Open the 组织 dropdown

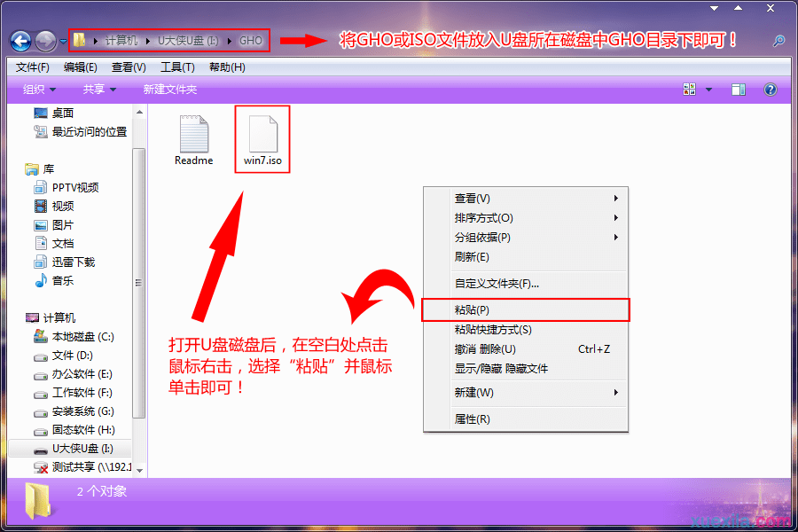37,89
